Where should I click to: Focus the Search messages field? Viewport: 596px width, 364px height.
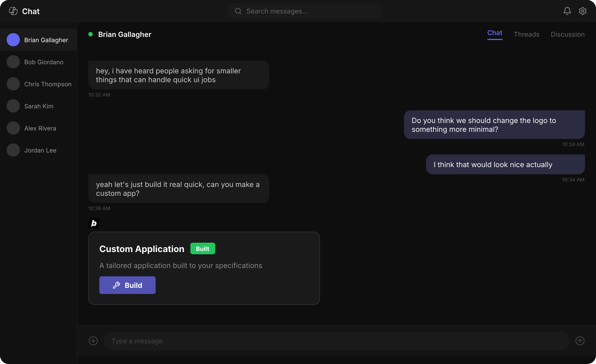(x=305, y=11)
